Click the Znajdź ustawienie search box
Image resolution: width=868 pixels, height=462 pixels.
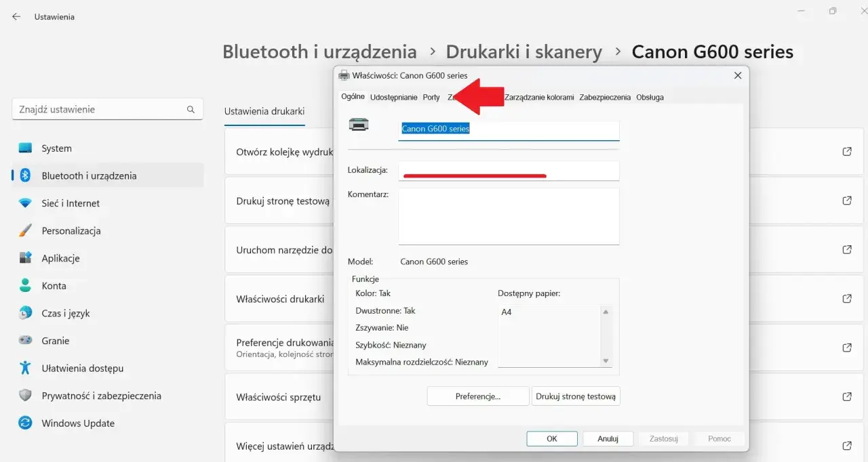tap(107, 109)
